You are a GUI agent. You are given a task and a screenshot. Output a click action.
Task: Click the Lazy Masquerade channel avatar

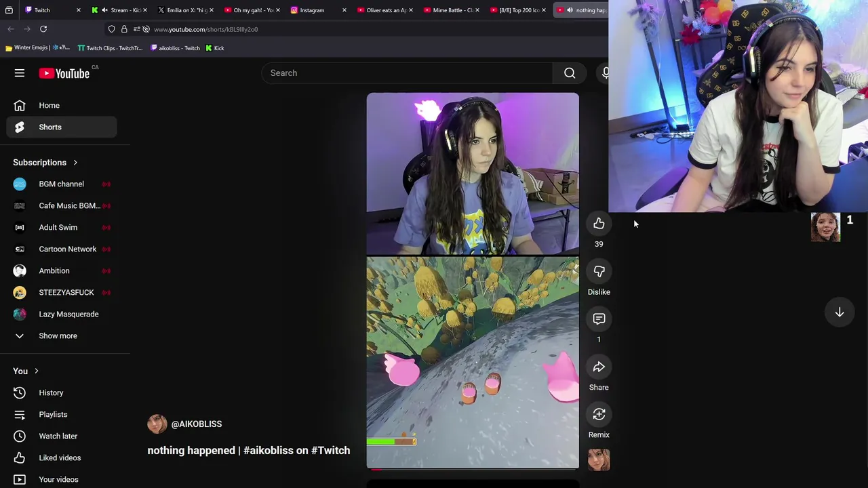[x=20, y=314]
